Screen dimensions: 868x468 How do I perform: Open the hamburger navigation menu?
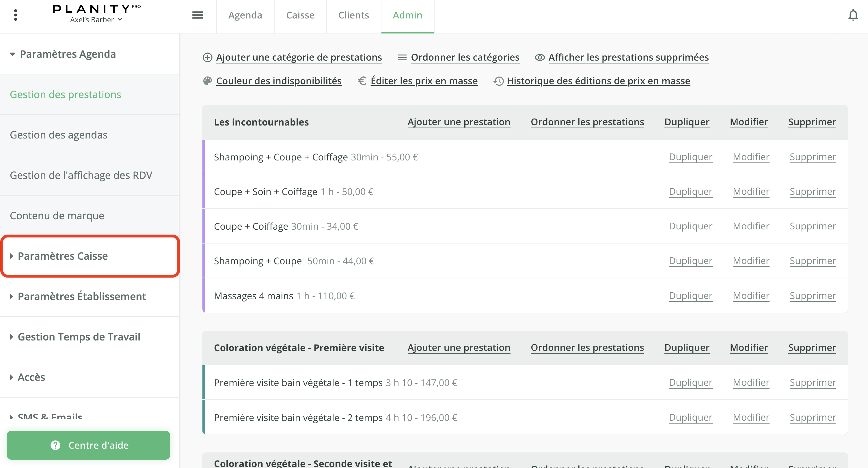(x=198, y=15)
